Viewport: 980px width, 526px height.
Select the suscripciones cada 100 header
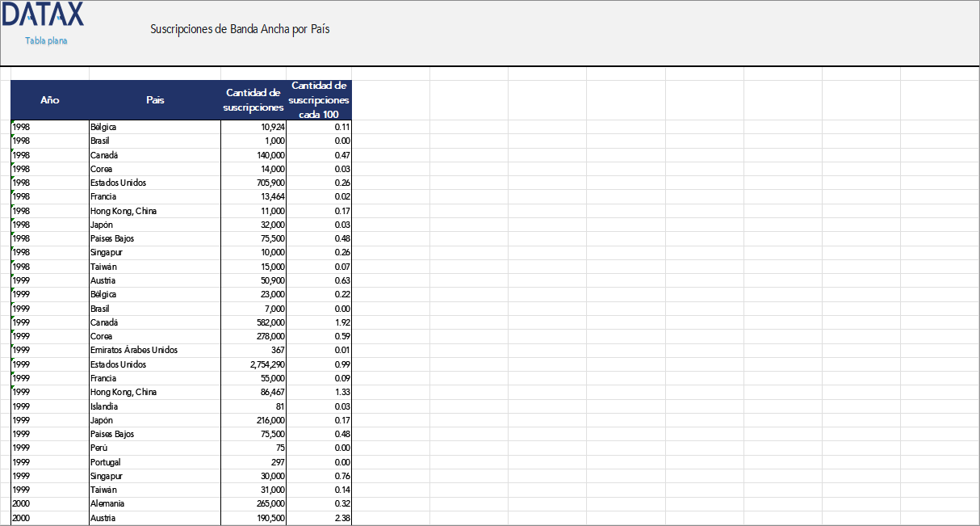point(319,100)
